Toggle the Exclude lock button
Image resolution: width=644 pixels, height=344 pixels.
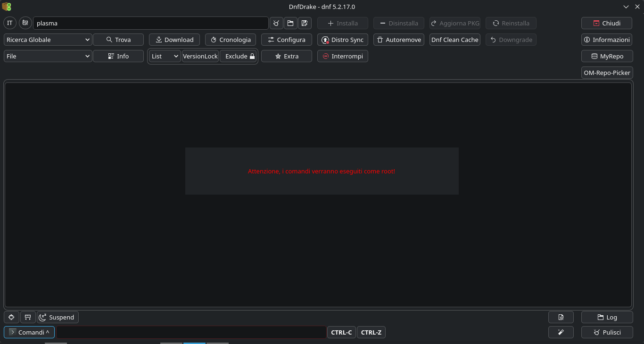click(x=239, y=56)
